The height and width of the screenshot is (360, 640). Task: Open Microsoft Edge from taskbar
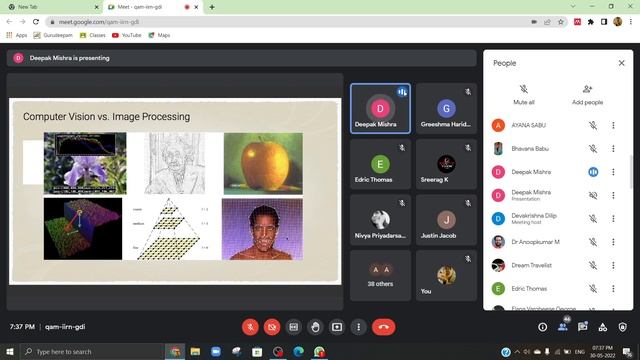[298, 351]
